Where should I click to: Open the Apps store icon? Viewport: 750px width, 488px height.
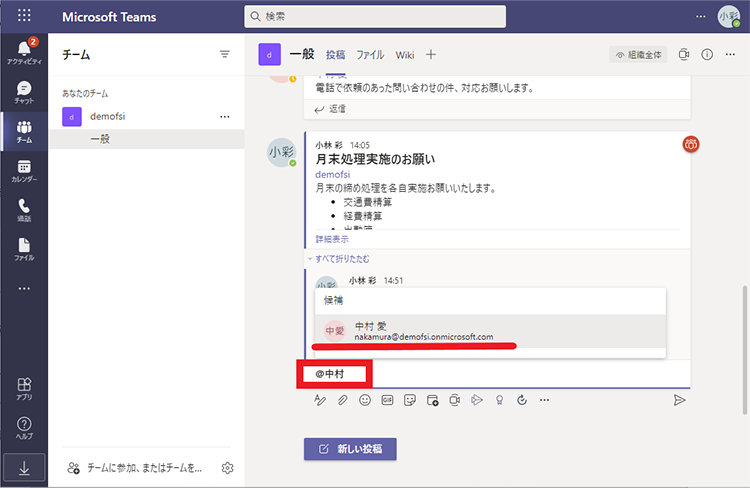click(24, 389)
